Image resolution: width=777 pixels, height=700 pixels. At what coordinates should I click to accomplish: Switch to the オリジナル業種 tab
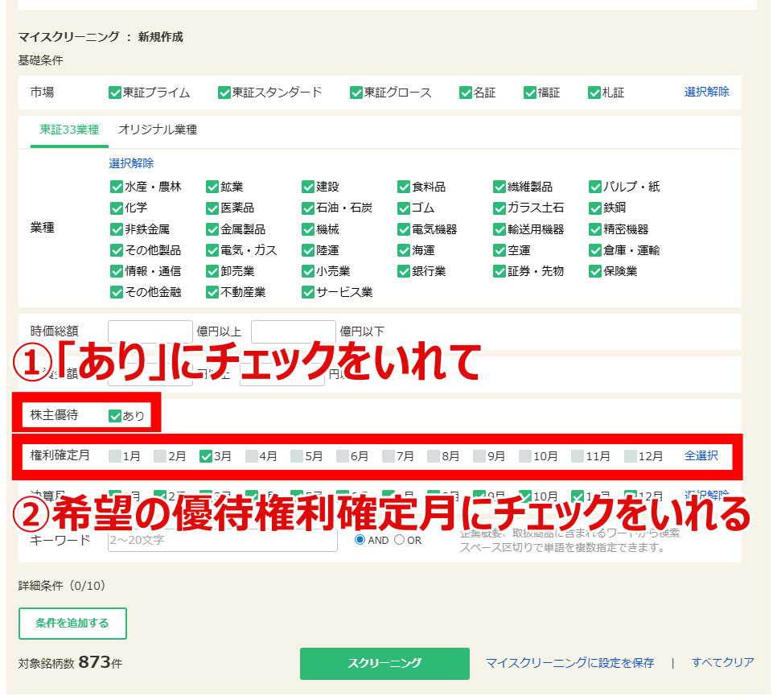pos(158,130)
